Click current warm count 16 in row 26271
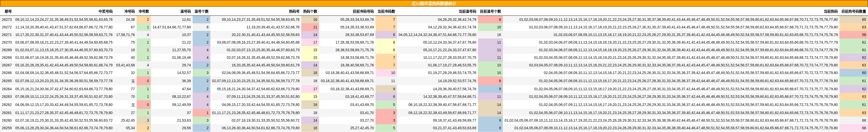 tap(490, 35)
